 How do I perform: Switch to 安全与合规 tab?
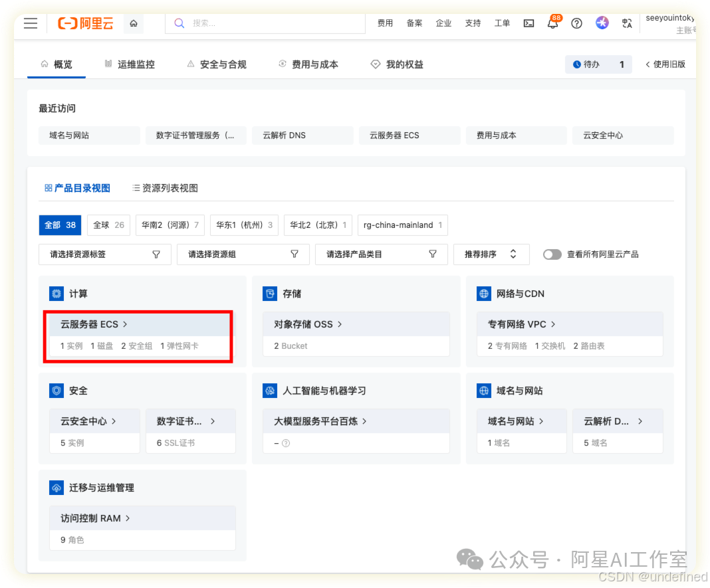pyautogui.click(x=217, y=64)
